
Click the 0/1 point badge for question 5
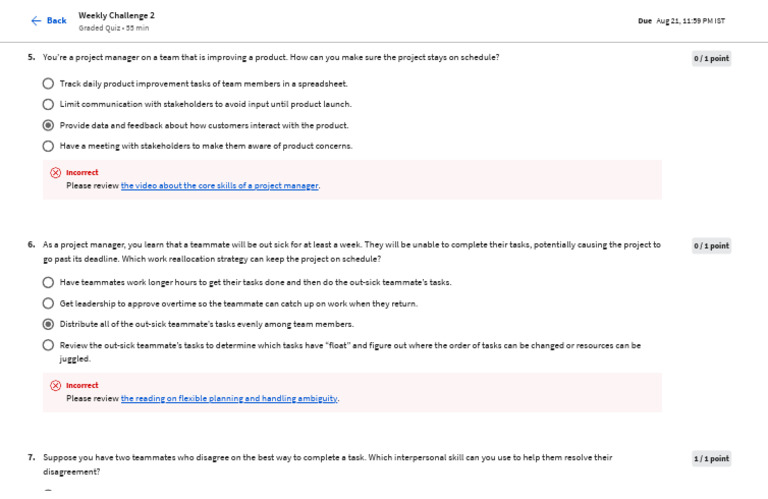(711, 59)
